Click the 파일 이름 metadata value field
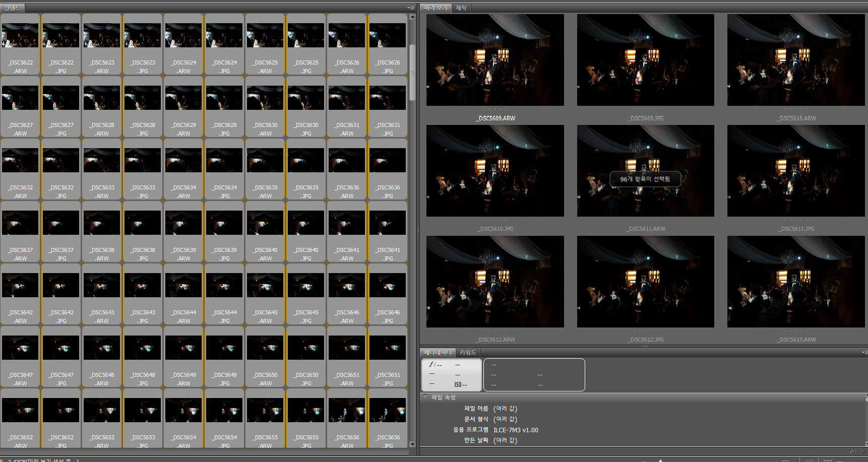The height and width of the screenshot is (462, 868). [x=505, y=409]
